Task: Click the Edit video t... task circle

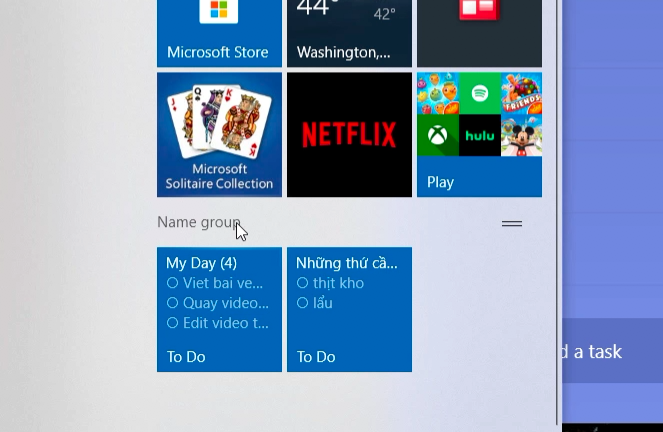Action: 172,323
